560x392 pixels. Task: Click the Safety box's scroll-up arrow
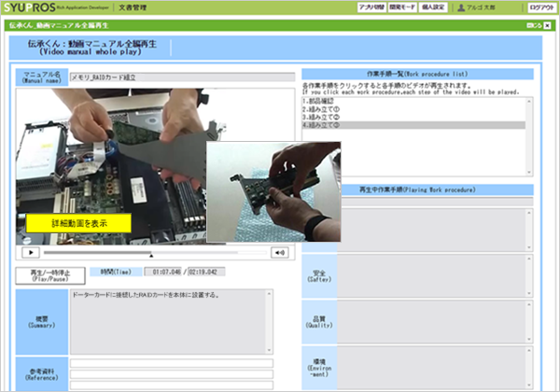(x=529, y=259)
